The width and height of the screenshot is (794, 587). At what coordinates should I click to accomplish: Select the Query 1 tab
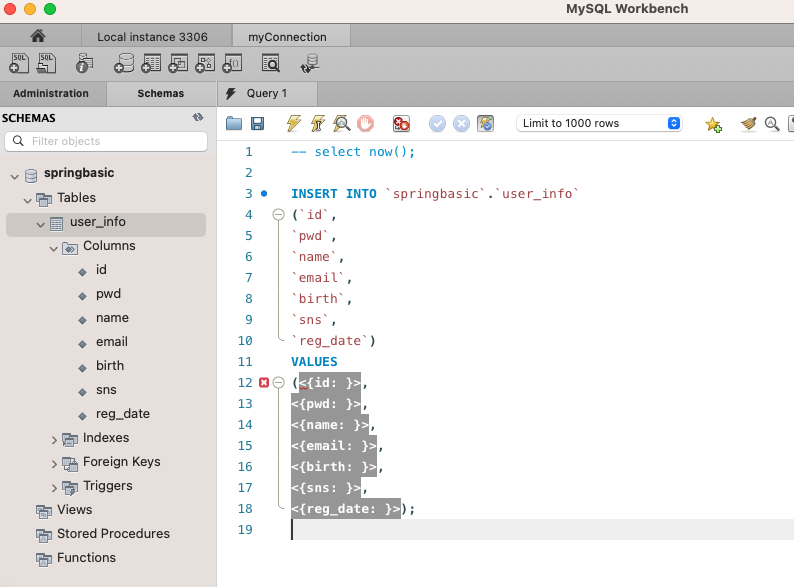click(x=267, y=93)
